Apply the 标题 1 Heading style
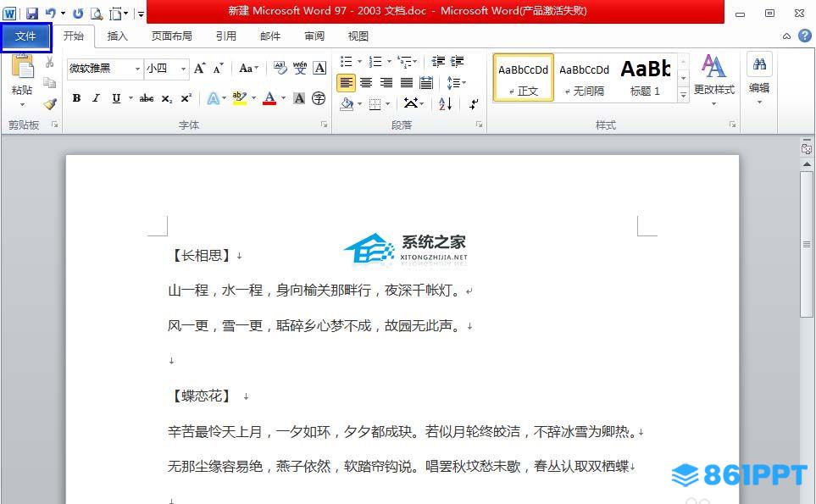Viewport: 816px width, 504px height. click(646, 77)
